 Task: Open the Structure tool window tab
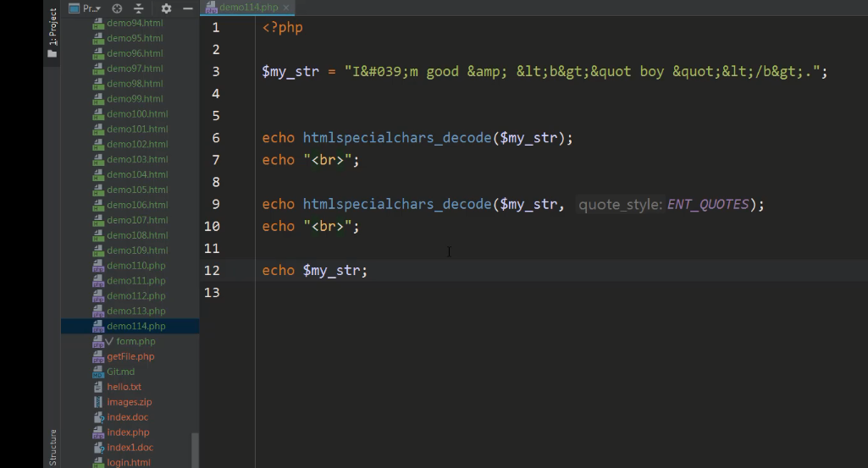pyautogui.click(x=53, y=446)
